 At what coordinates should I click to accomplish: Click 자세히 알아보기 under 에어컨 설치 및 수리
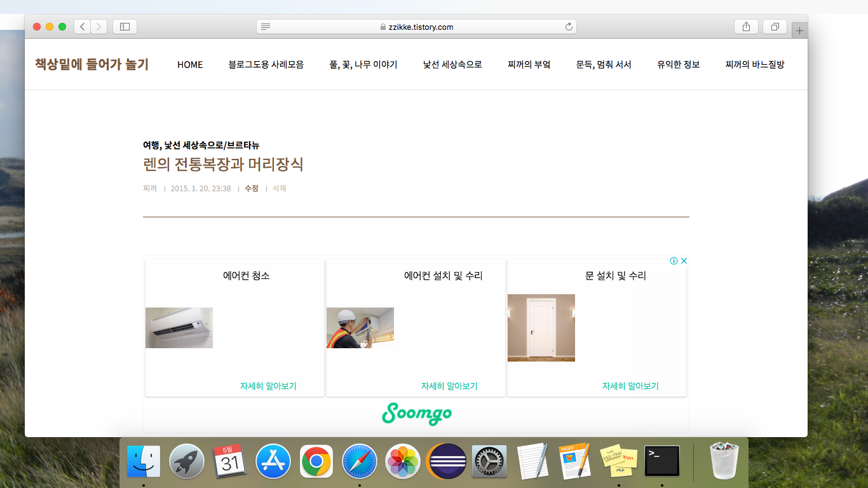pos(449,386)
